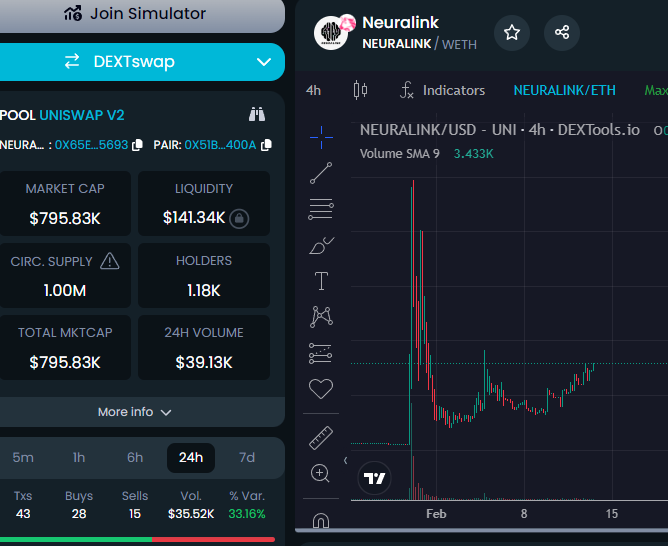Viewport: 668px width, 546px height.
Task: Open the 4h timeframe selector
Action: click(313, 90)
